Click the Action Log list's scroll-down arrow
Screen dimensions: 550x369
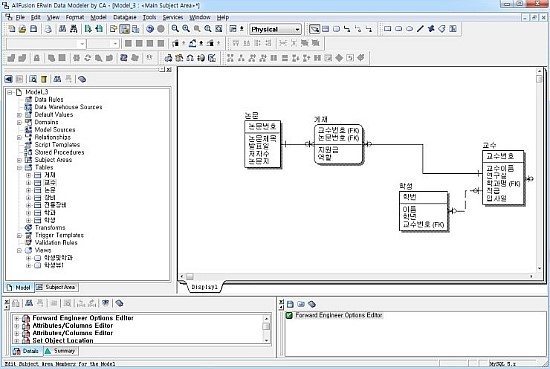click(x=267, y=340)
